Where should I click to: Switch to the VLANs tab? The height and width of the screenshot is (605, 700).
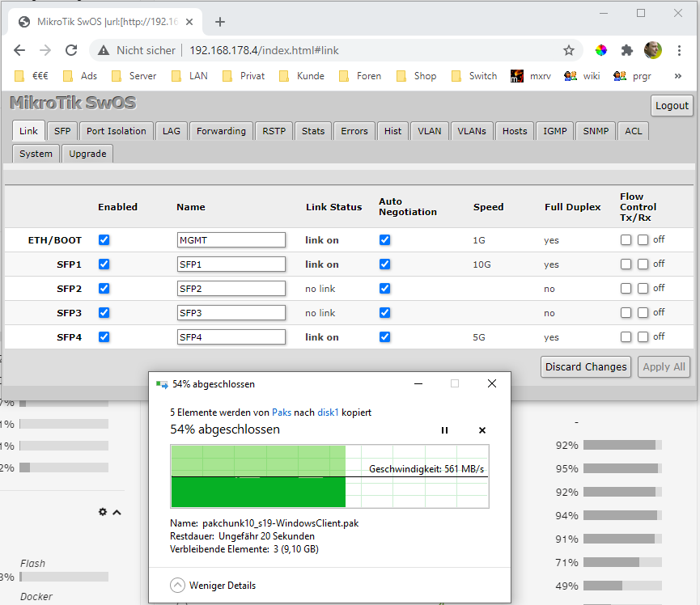pos(472,131)
